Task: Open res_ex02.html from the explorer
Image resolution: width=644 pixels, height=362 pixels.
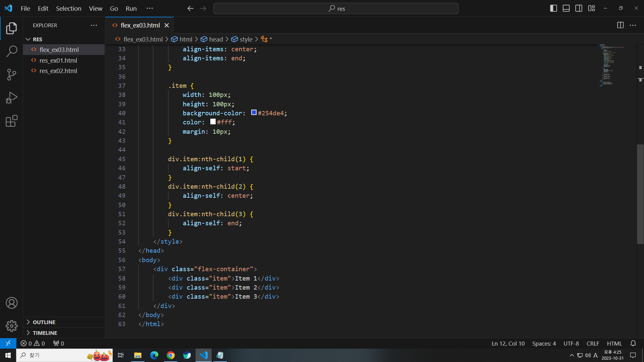Action: (58, 71)
